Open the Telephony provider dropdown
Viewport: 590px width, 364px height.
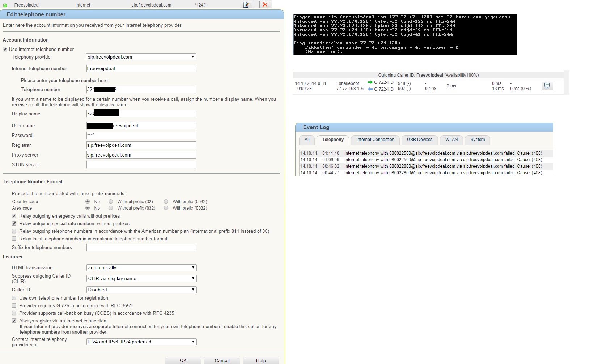[x=141, y=57]
